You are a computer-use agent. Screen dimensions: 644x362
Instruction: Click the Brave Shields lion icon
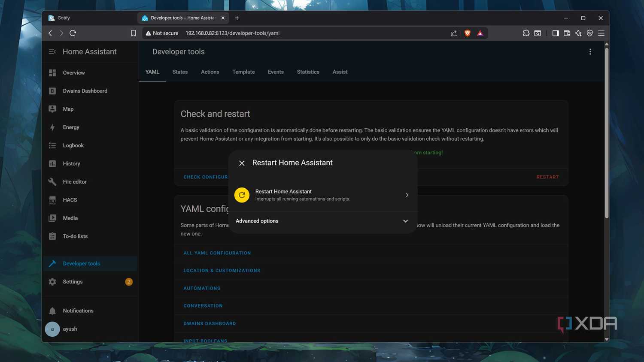pyautogui.click(x=468, y=33)
